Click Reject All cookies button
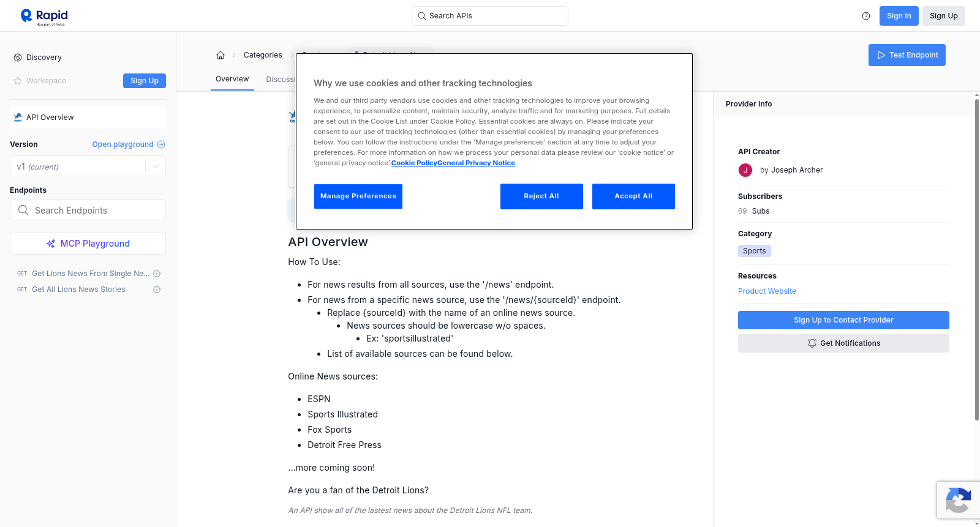Screen dimensions: 980x527 pos(541,196)
